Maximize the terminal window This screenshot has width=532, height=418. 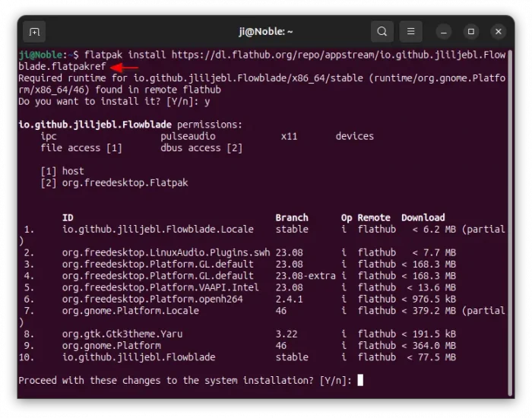tap(471, 32)
